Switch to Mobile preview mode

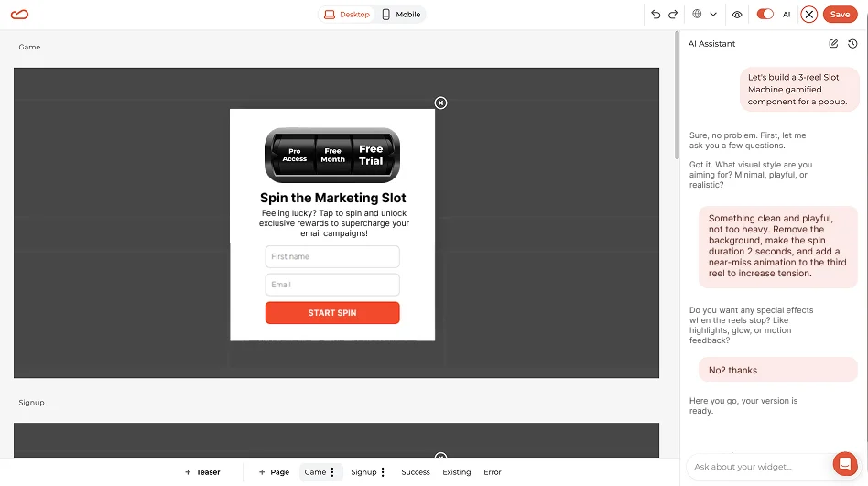(x=401, y=15)
